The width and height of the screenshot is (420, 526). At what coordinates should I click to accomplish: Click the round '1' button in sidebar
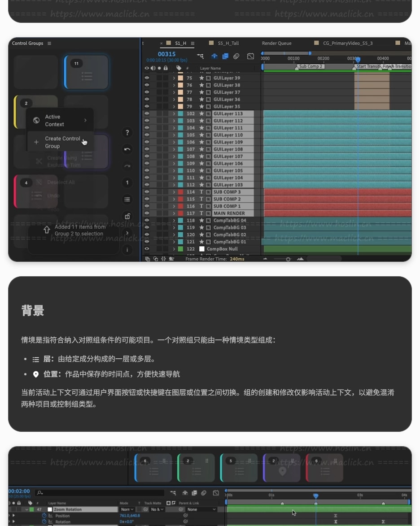tap(127, 183)
